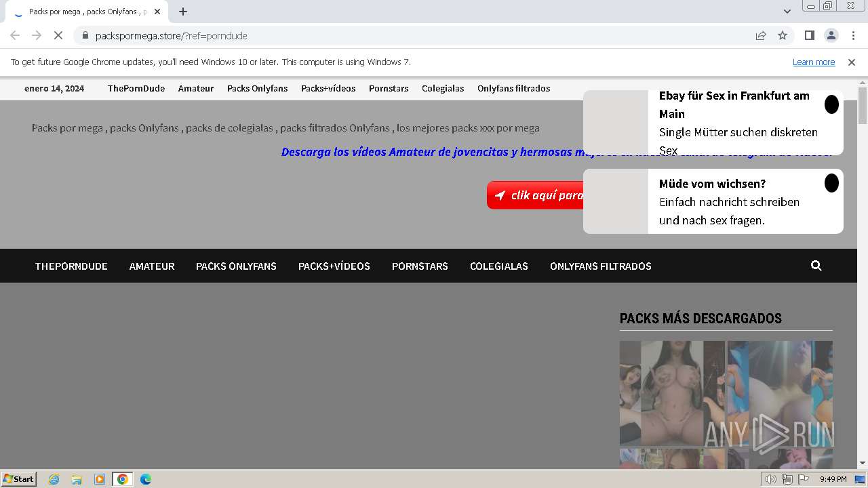This screenshot has width=868, height=488.
Task: Open 'Pornstars' in the top link bar
Action: [x=389, y=88]
